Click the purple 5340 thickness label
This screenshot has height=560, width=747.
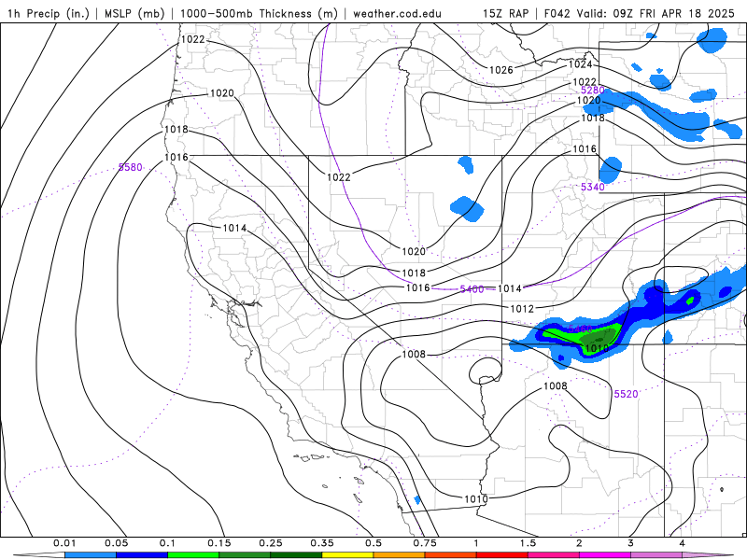pos(593,188)
